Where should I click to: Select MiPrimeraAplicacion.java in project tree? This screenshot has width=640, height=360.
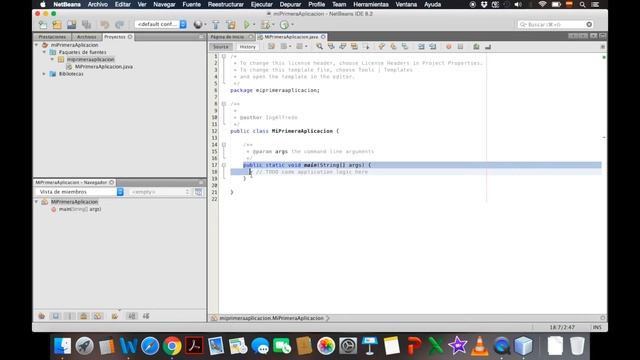(x=104, y=67)
